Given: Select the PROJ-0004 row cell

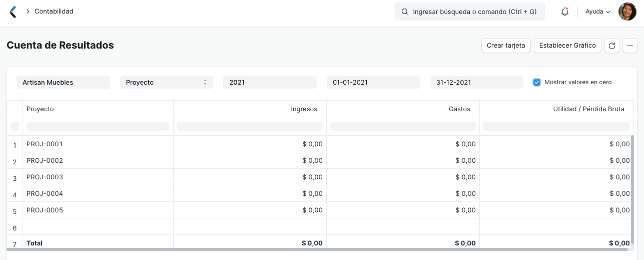Looking at the screenshot, I should pyautogui.click(x=98, y=194).
